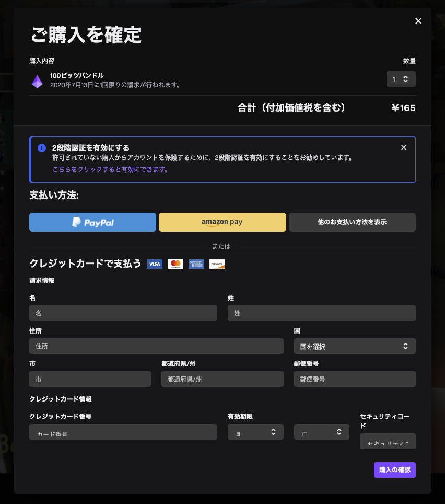445x504 pixels.
Task: Dismiss the 2段階認証 notification banner
Action: click(404, 147)
